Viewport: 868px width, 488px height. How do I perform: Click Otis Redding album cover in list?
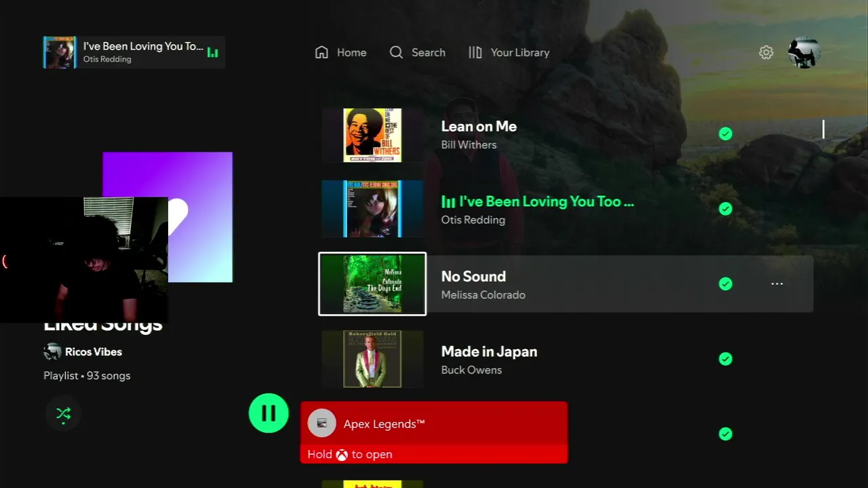point(372,209)
